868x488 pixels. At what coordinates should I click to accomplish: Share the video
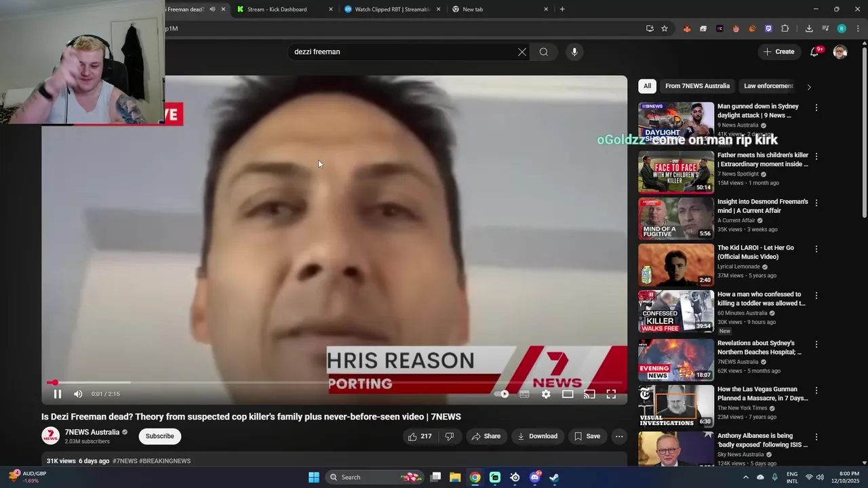[486, 436]
